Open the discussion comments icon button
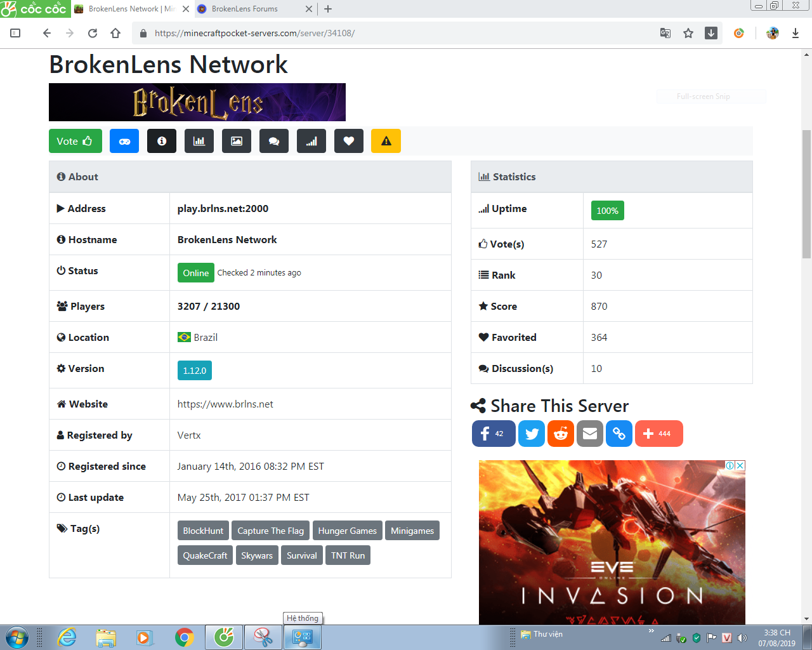812x650 pixels. point(274,141)
